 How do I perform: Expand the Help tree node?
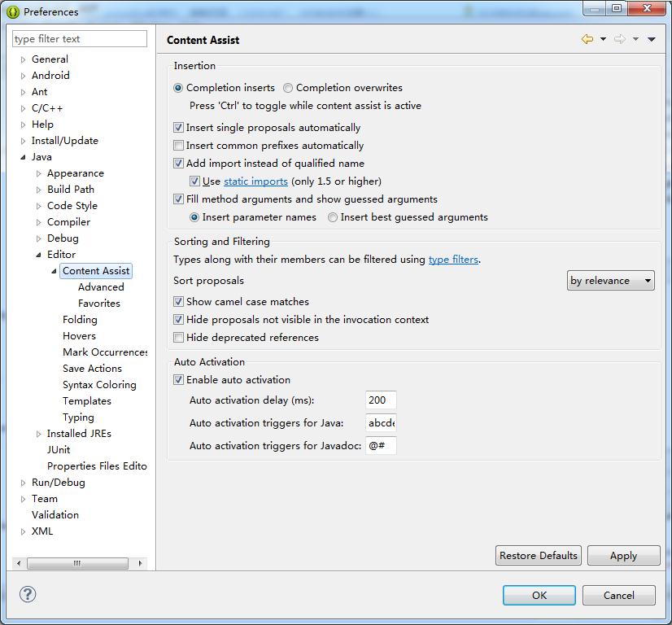click(x=23, y=125)
